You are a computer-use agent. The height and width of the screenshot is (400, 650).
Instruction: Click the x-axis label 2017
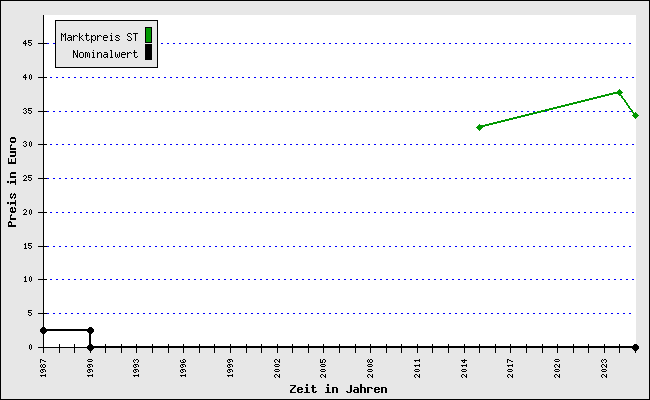pyautogui.click(x=510, y=368)
